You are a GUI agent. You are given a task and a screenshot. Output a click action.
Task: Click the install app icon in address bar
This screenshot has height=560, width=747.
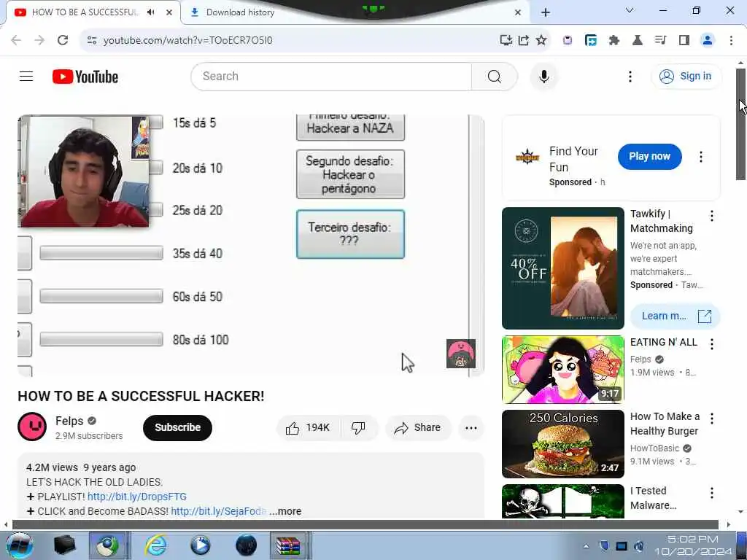click(506, 40)
